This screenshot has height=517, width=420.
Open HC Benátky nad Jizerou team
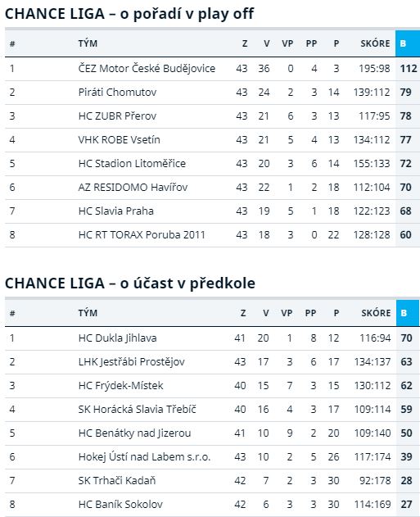coord(135,433)
